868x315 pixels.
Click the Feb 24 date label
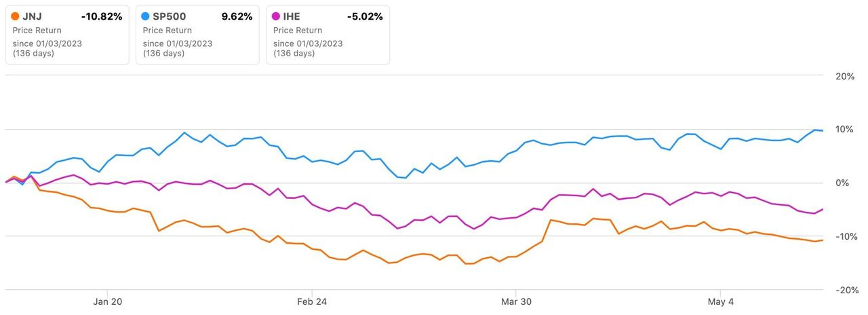(x=312, y=301)
